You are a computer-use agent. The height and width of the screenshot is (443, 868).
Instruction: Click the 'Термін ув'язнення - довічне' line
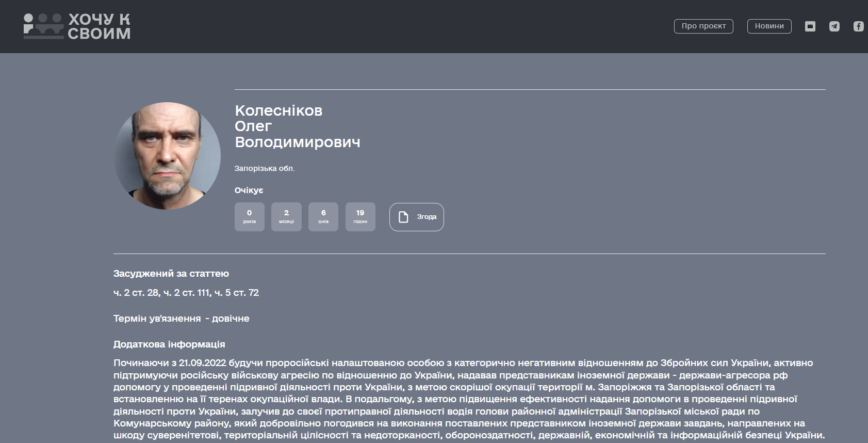[181, 319]
